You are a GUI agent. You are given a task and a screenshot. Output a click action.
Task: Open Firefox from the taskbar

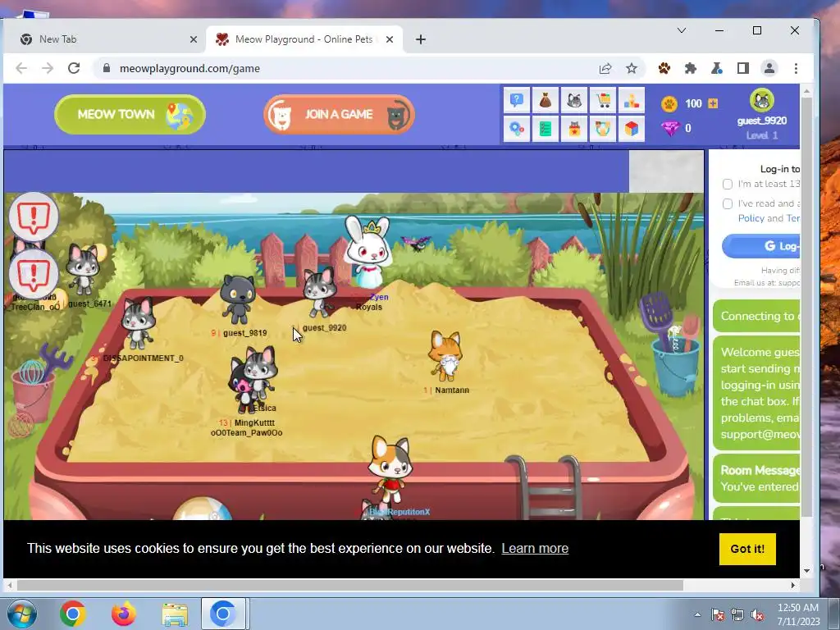point(124,614)
